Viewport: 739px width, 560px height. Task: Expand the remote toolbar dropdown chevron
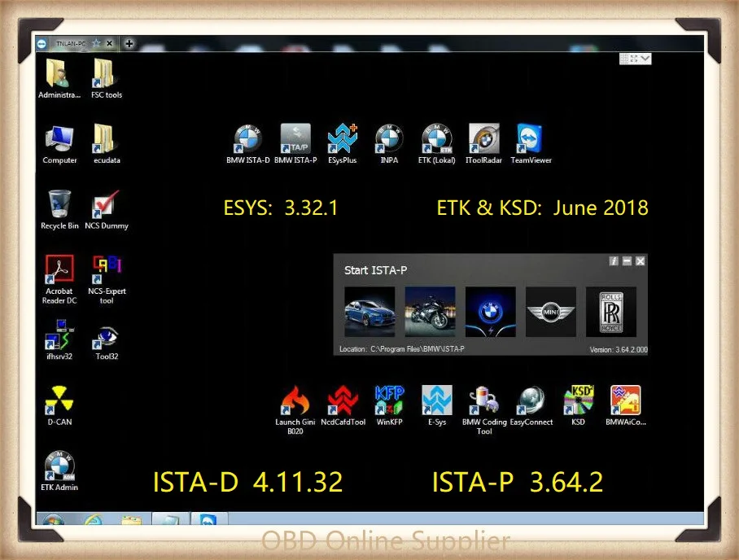(645, 59)
